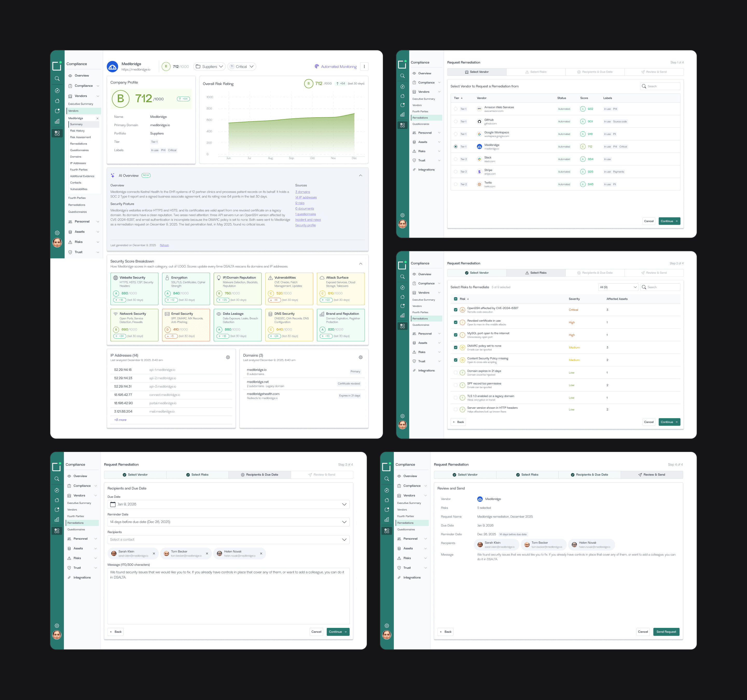This screenshot has height=700, width=747.
Task: Open the three-dot menu beside Automated Monitoring
Action: [x=364, y=66]
